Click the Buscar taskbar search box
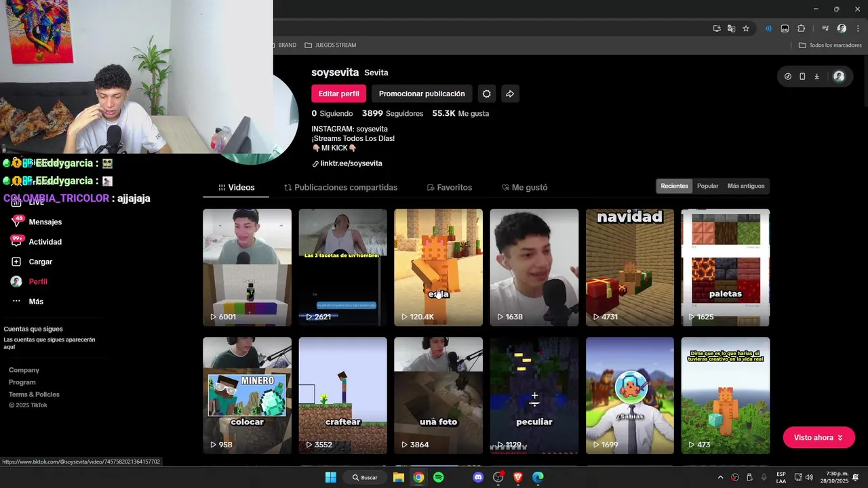 (x=364, y=477)
